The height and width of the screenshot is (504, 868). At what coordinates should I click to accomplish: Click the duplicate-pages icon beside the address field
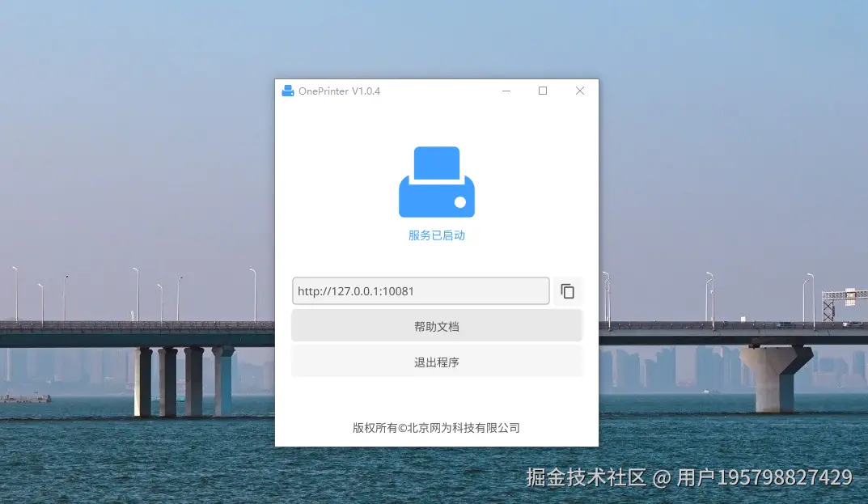tap(568, 291)
